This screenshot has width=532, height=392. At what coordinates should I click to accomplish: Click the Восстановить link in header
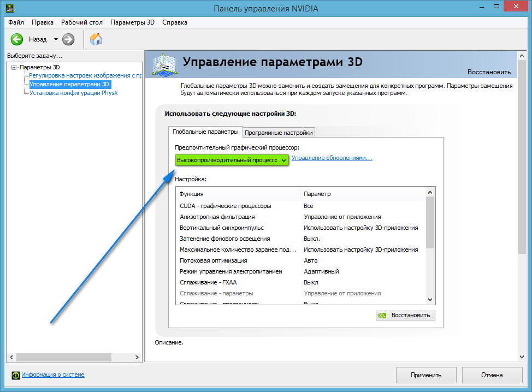coord(489,72)
